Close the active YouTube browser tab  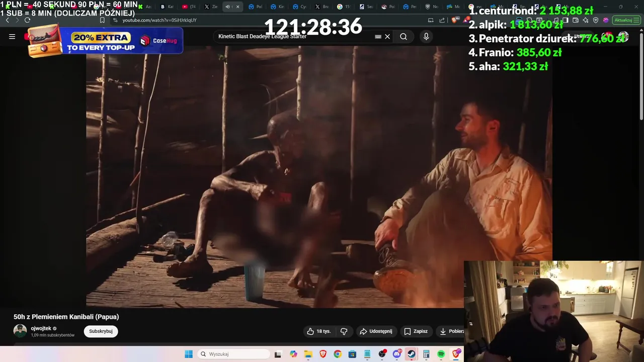pos(237,7)
